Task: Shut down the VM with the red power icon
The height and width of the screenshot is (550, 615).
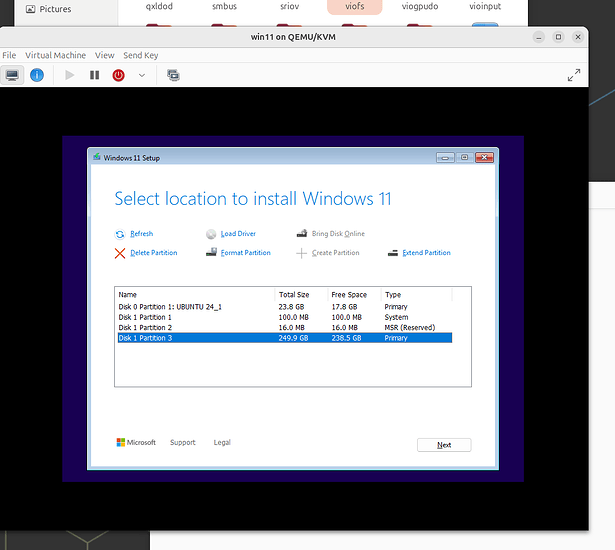Action: (x=118, y=75)
